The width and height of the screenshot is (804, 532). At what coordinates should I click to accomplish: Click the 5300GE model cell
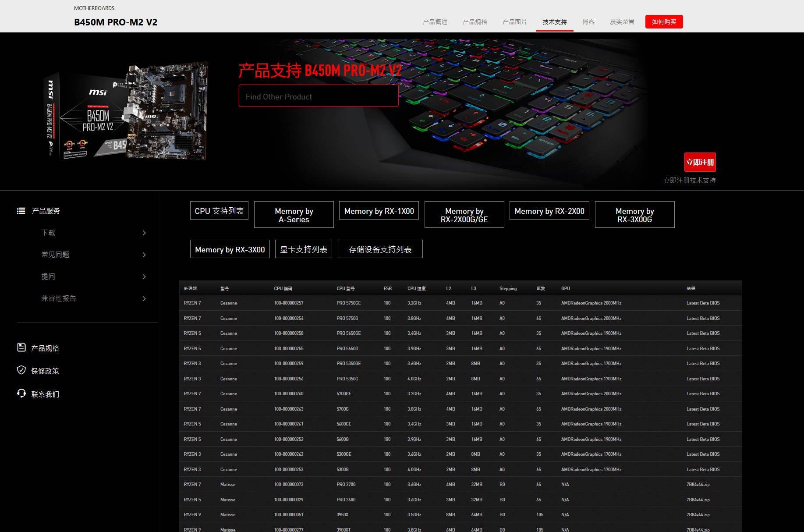tap(344, 454)
